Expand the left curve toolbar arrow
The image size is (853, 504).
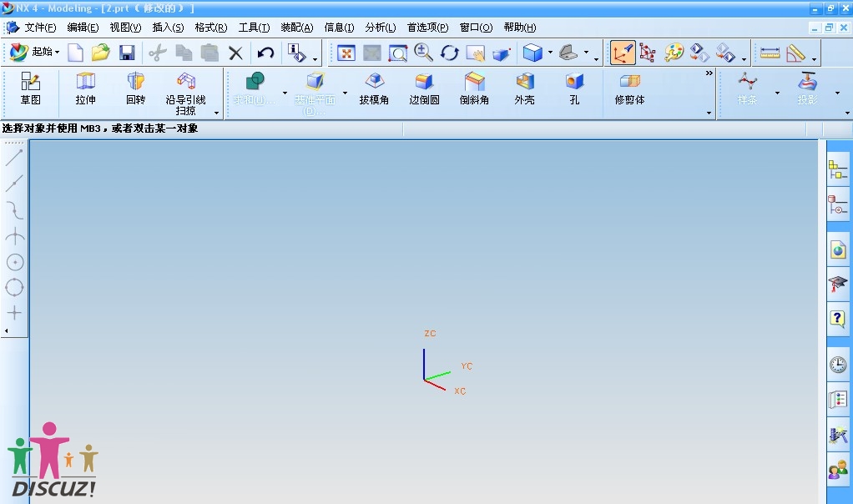point(7,330)
